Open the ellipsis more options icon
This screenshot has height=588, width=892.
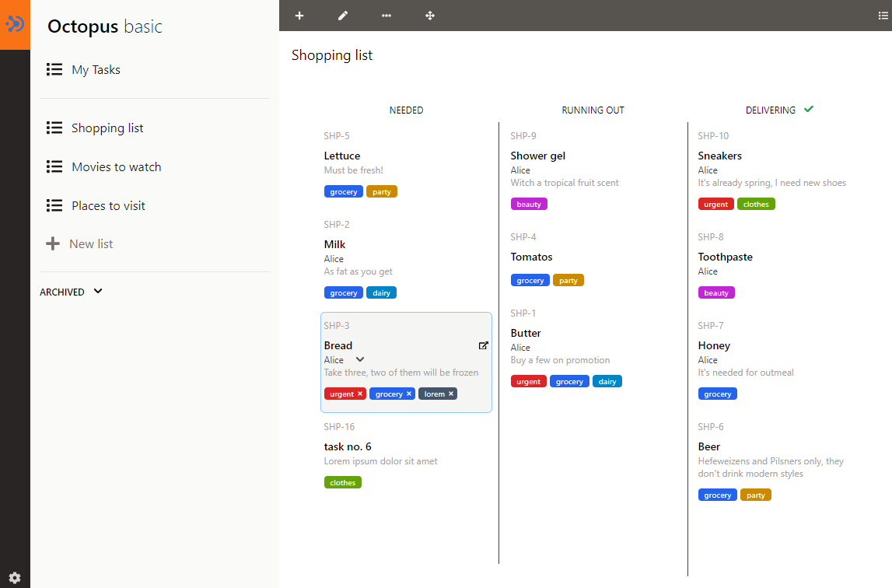(x=387, y=16)
